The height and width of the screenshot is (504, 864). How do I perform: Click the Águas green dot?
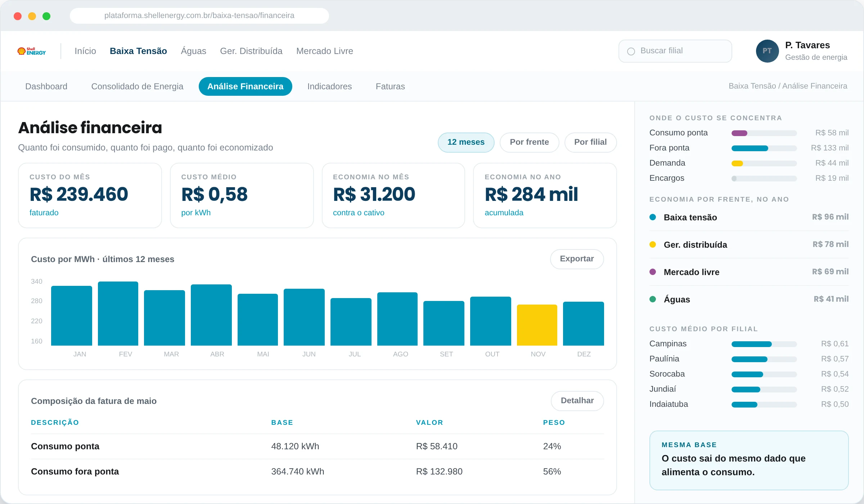[x=653, y=299]
